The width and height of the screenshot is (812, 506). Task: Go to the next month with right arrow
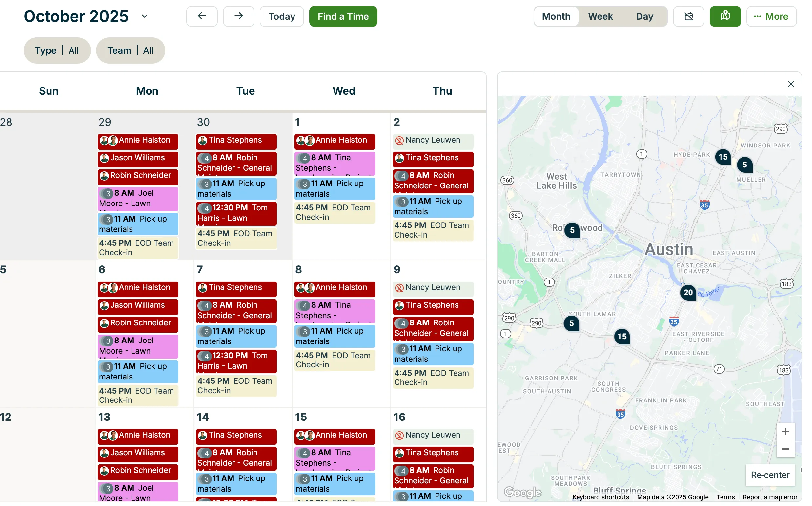tap(238, 16)
